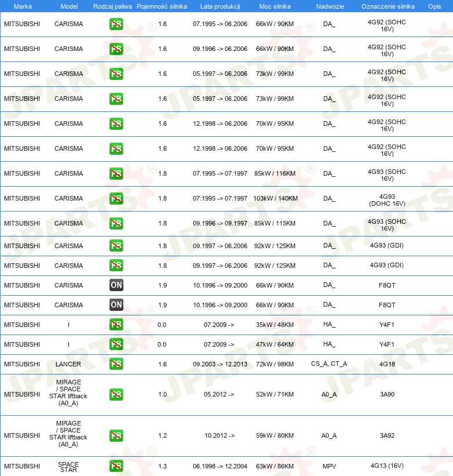Click the 06.1998 -> 12.2004 production years

[x=220, y=466]
